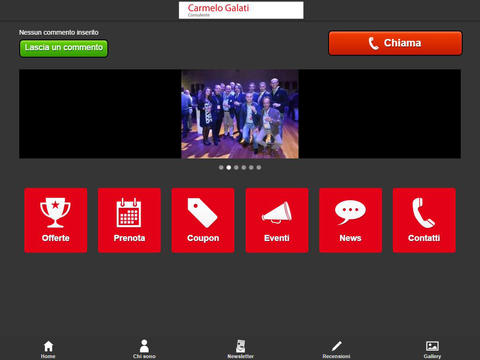Select the fifth carousel page dot

coord(251,167)
